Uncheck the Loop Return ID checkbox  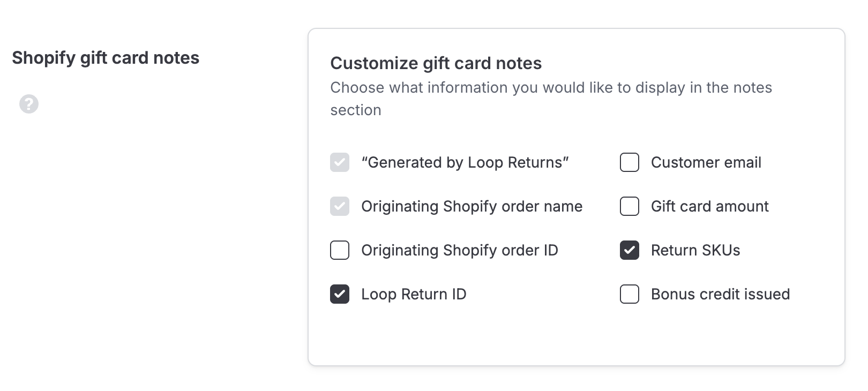tap(340, 294)
